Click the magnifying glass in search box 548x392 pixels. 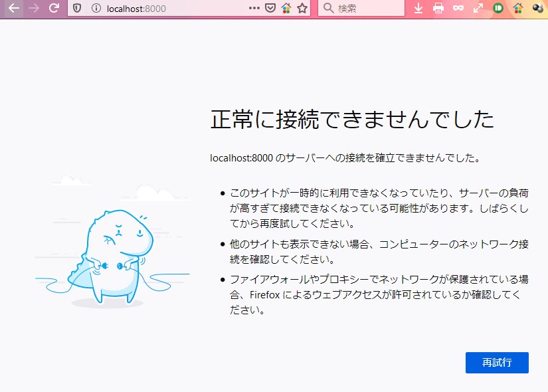point(328,9)
